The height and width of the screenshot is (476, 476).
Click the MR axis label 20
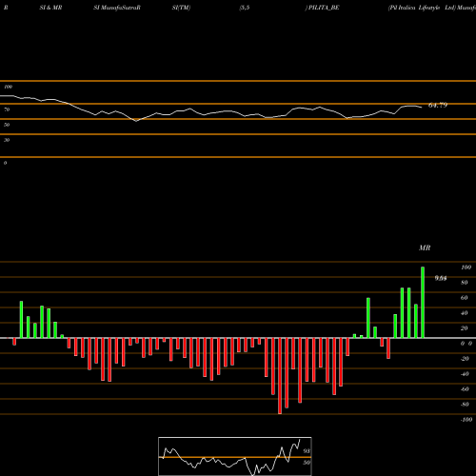(465, 328)
